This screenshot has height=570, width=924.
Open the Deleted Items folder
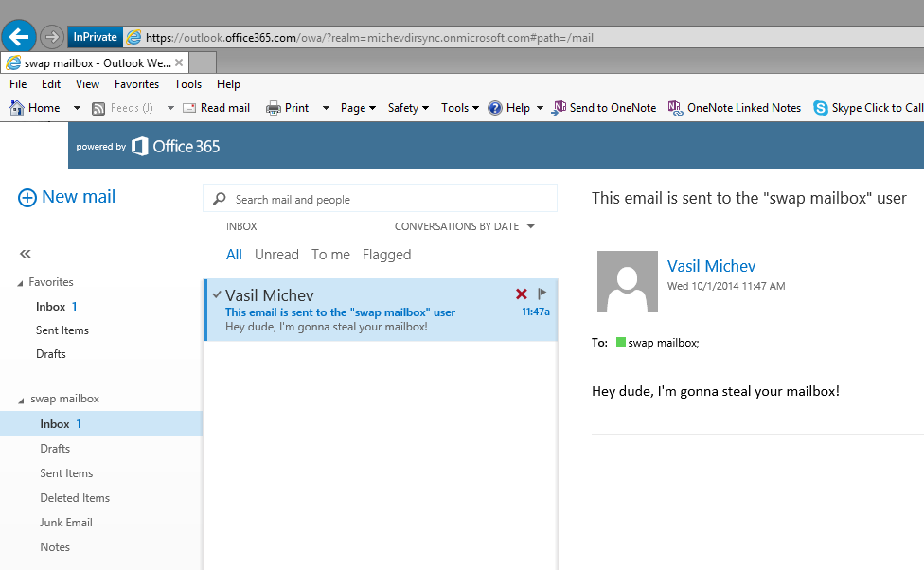tap(75, 498)
